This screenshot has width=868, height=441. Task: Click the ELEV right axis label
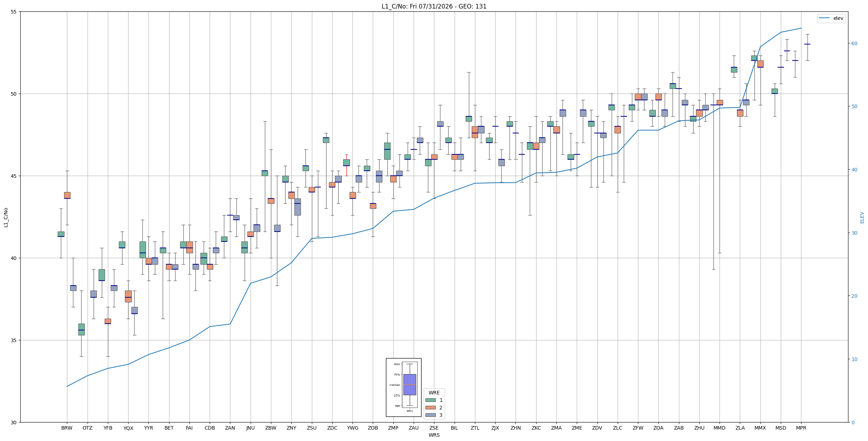click(x=862, y=217)
